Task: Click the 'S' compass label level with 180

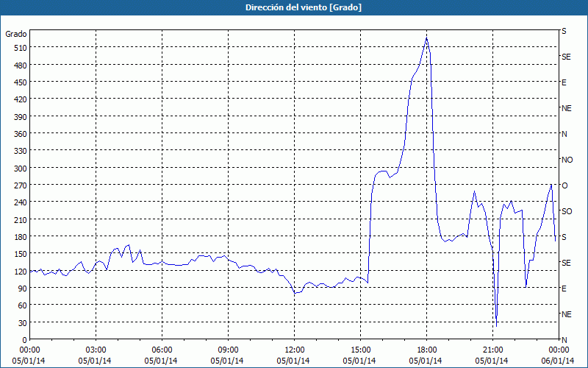Action: click(564, 237)
